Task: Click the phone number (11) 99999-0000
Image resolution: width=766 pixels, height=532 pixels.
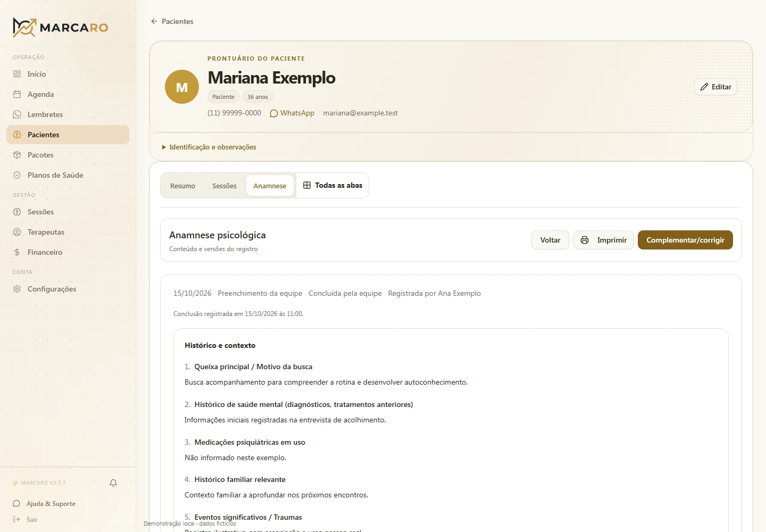Action: point(234,113)
